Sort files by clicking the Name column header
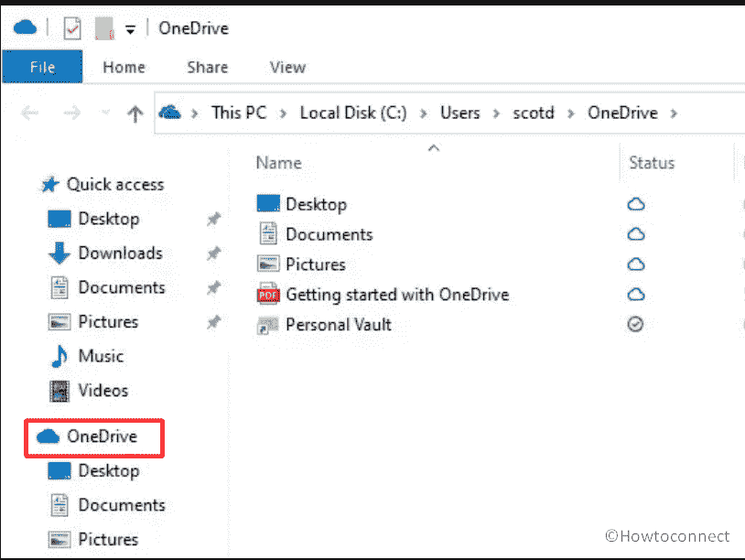Screen dimensions: 745x560 pyautogui.click(x=278, y=162)
